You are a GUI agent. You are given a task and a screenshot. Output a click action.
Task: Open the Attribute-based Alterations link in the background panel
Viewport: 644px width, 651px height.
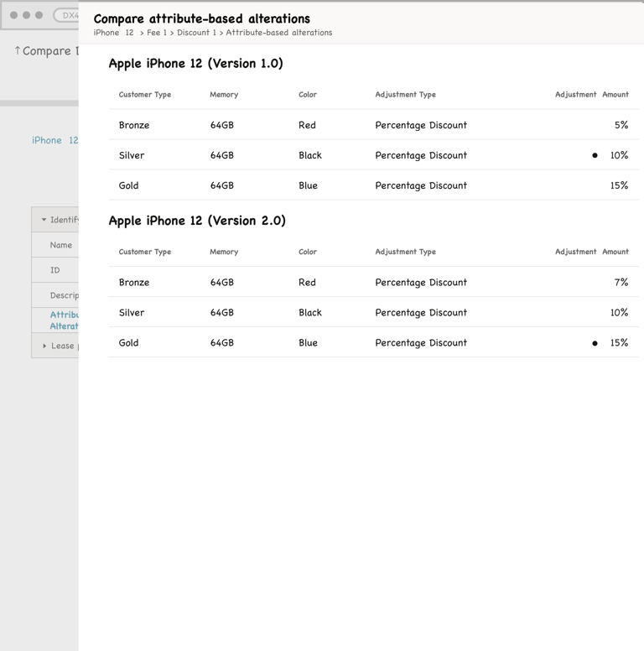point(64,320)
